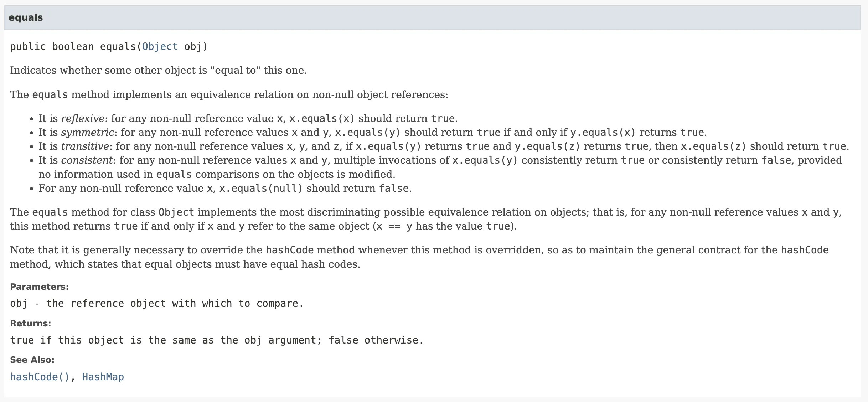This screenshot has width=868, height=402.
Task: Click the x.equals(null) code snippet
Action: (261, 189)
